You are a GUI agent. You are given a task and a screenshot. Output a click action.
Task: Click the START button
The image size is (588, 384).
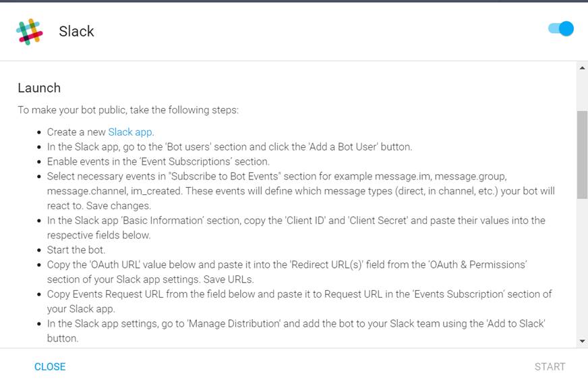550,366
